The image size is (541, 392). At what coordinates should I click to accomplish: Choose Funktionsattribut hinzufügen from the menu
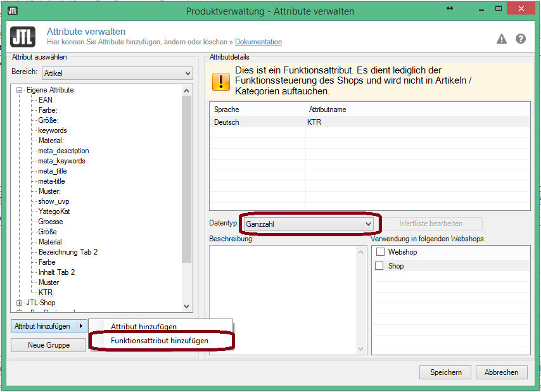(159, 341)
